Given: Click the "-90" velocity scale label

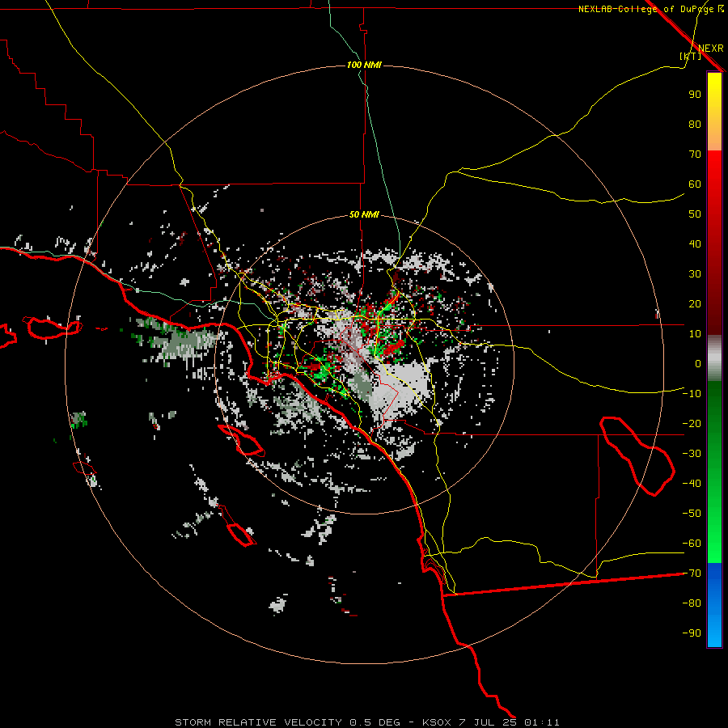Looking at the screenshot, I should point(692,633).
